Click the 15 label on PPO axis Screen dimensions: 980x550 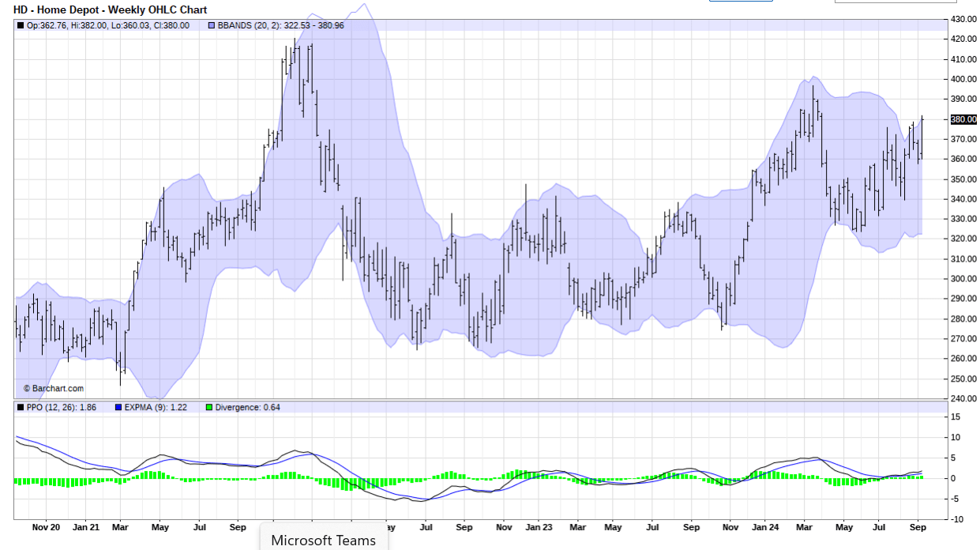(956, 416)
